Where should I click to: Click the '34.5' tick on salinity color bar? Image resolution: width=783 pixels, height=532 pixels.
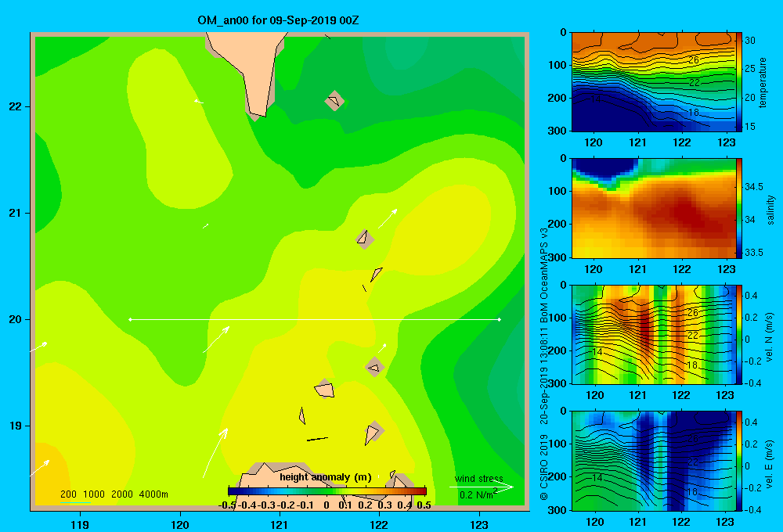[754, 187]
